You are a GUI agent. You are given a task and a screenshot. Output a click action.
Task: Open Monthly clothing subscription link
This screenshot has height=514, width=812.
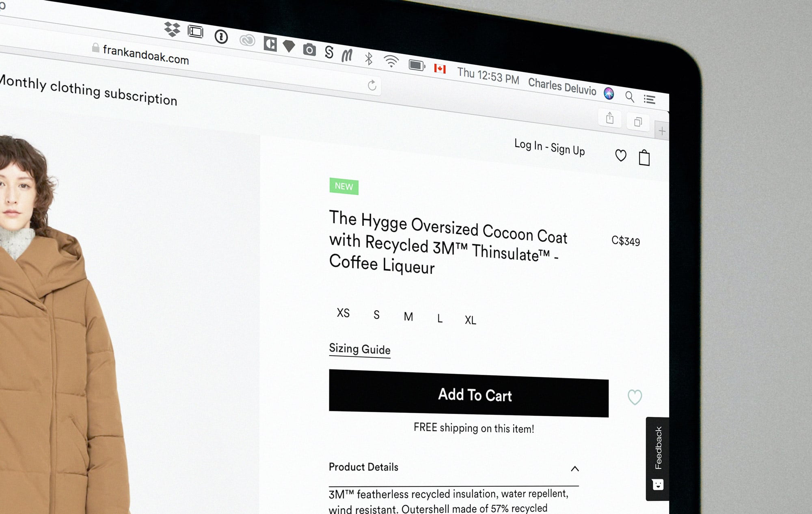[89, 90]
